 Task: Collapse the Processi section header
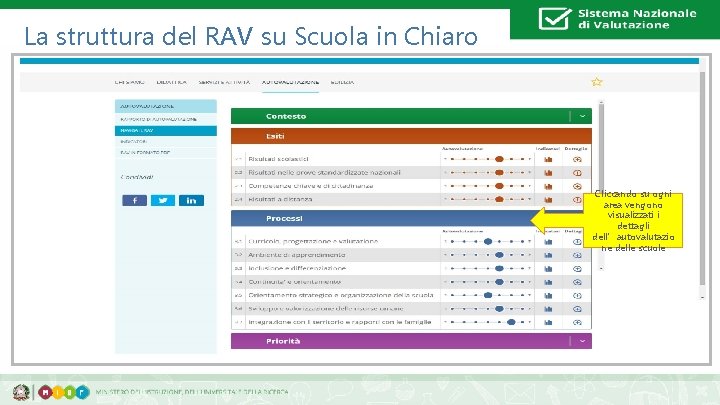(x=411, y=219)
